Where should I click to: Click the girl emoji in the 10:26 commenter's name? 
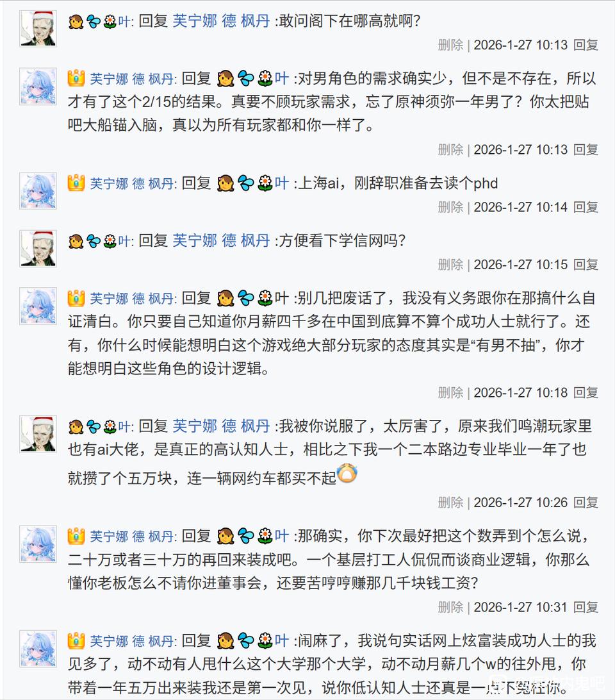click(x=76, y=426)
